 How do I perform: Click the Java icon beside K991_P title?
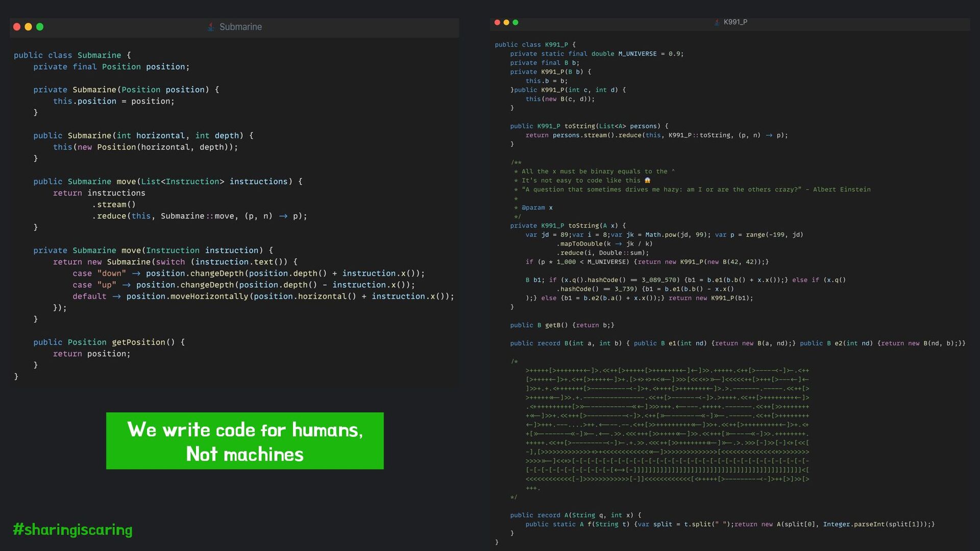[x=717, y=22]
